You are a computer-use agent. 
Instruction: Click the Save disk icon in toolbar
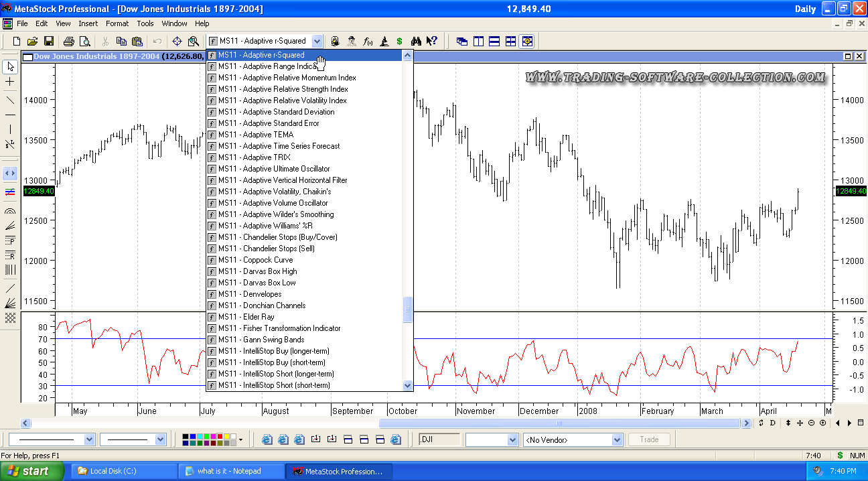pyautogui.click(x=49, y=42)
